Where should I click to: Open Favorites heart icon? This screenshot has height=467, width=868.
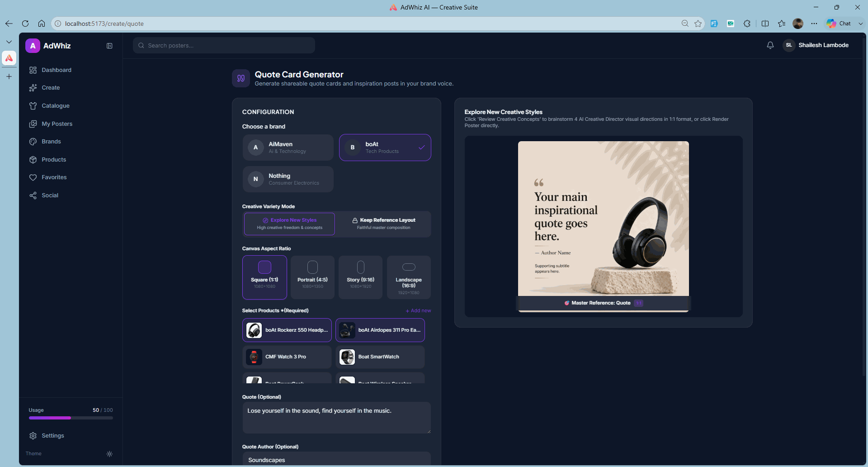(33, 177)
